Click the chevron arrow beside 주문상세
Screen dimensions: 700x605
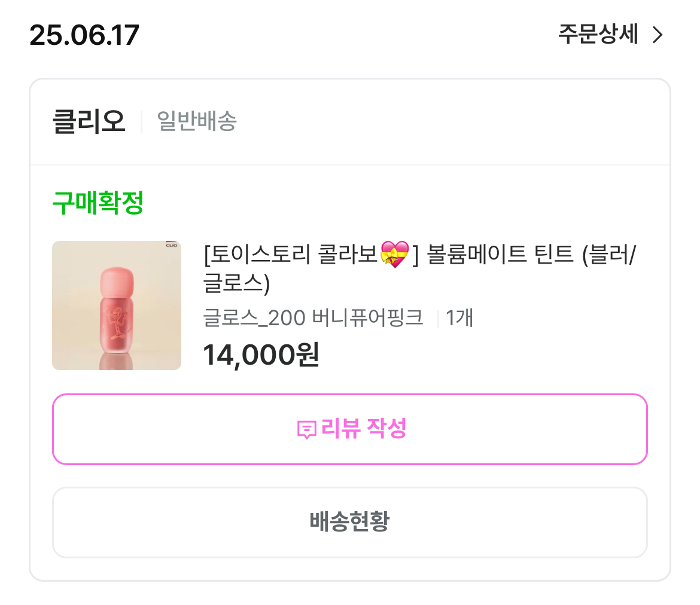pos(658,35)
